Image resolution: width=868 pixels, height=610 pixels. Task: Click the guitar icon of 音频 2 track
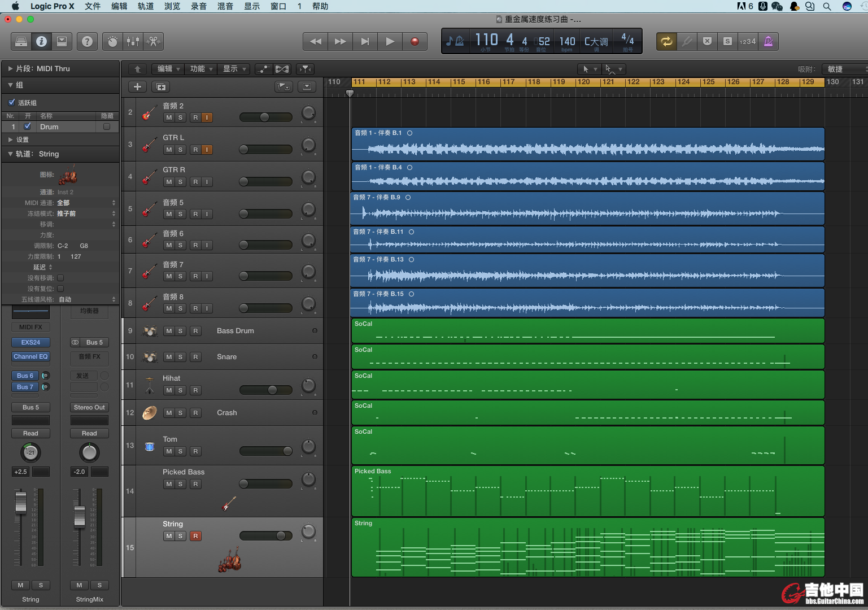pos(149,112)
